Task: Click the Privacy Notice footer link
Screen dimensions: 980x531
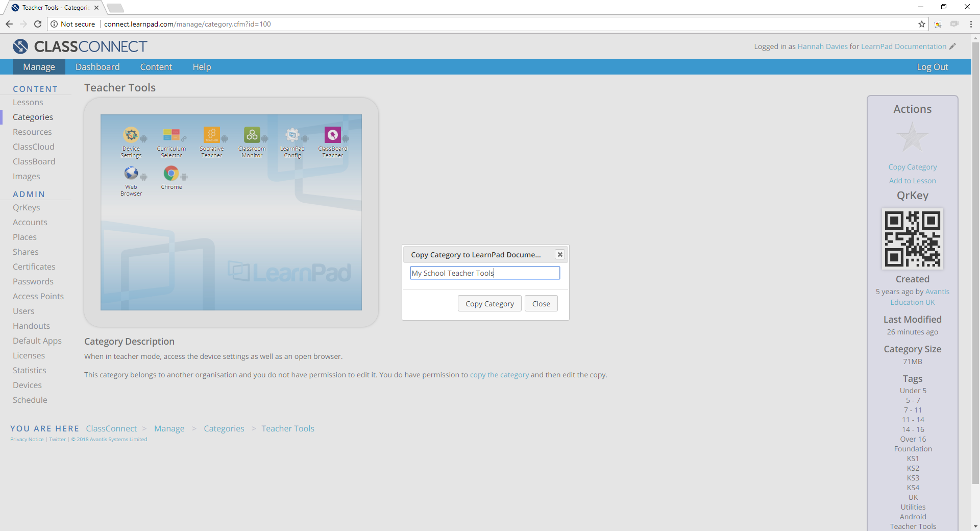Action: 27,440
